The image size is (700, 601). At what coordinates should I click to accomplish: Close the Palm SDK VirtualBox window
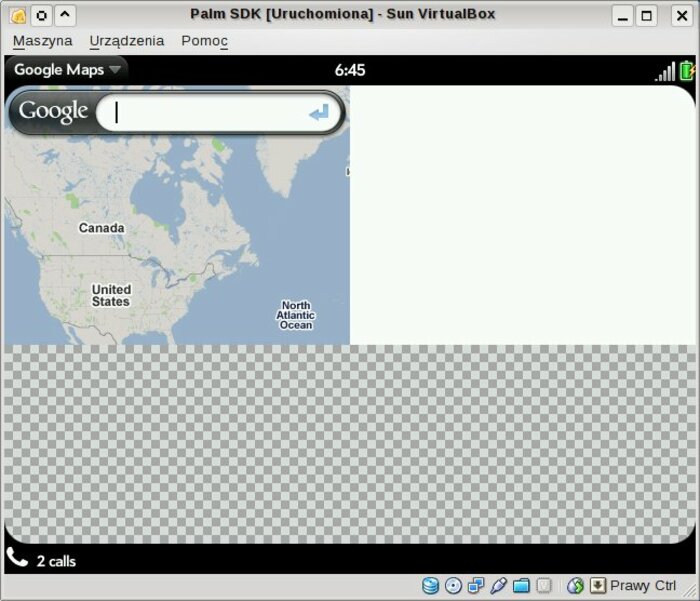(x=682, y=16)
